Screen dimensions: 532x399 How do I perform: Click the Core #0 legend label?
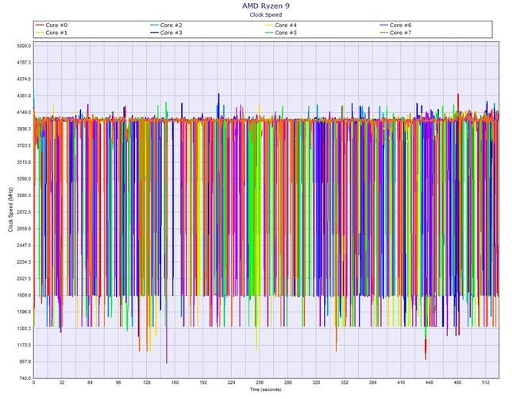pyautogui.click(x=56, y=25)
